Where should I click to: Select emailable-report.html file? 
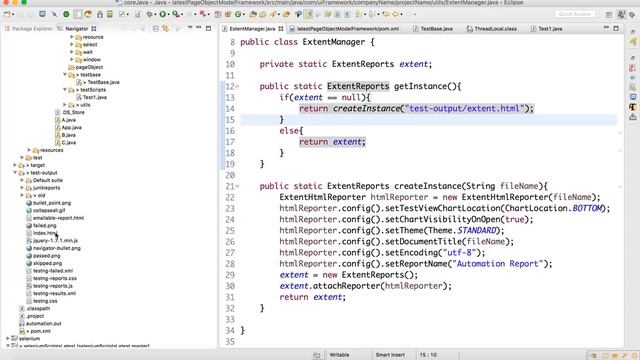point(58,218)
